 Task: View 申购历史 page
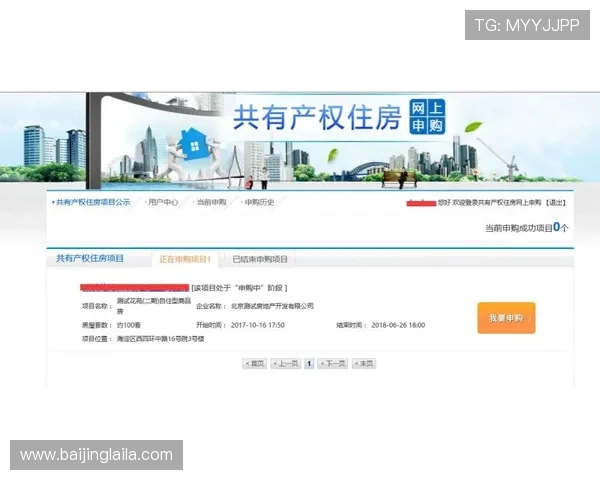[x=259, y=202]
